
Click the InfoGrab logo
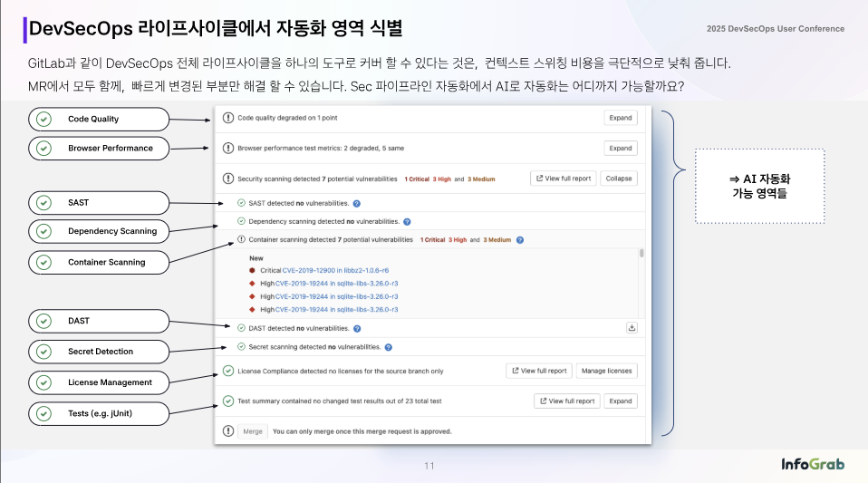pyautogui.click(x=813, y=464)
